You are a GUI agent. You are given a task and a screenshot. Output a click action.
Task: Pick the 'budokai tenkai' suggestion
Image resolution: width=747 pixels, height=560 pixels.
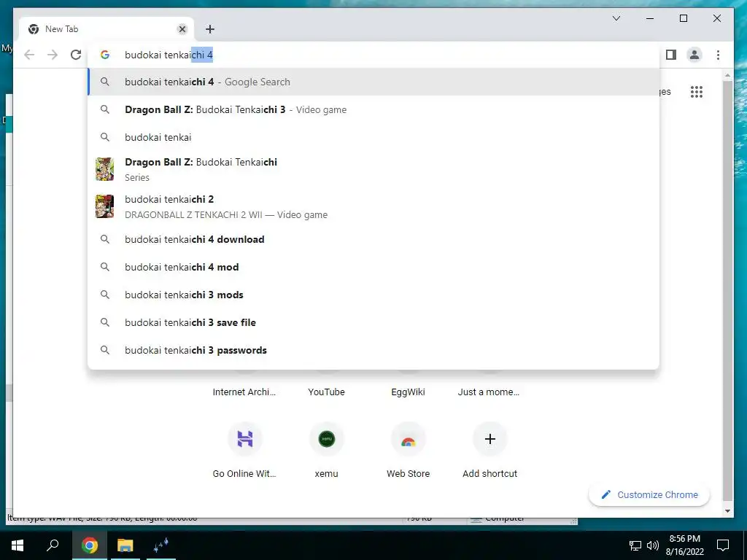click(x=373, y=137)
